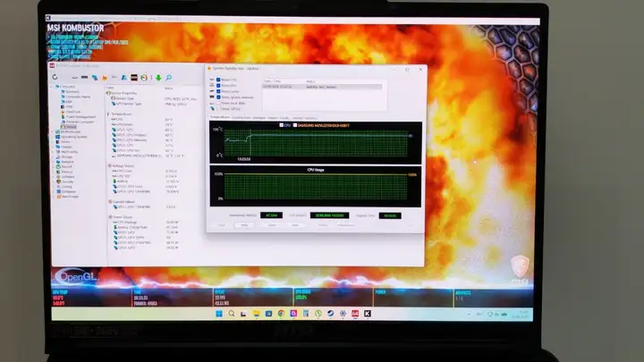Toggle CPU checkbox above temperature graph

point(282,125)
